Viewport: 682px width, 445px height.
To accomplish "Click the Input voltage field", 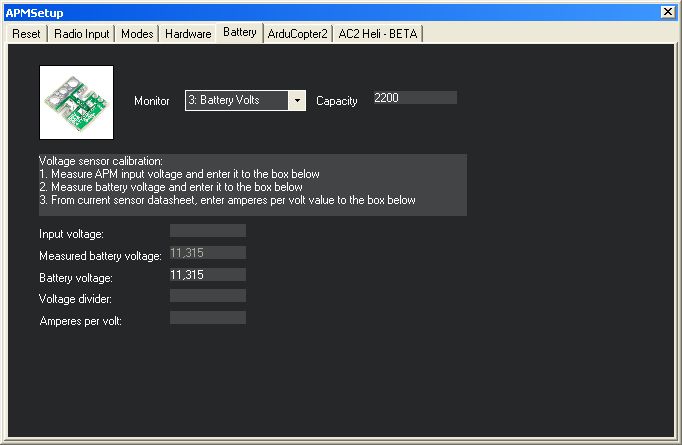I will (x=208, y=231).
